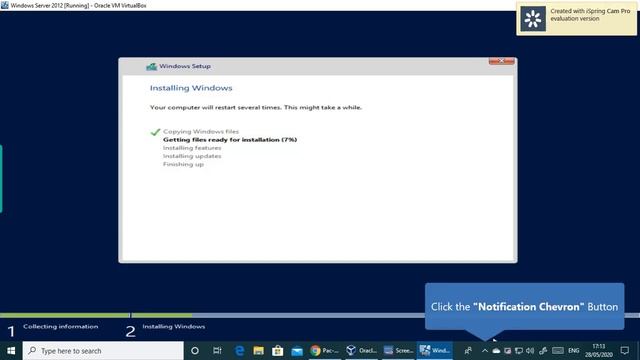
Task: Launch Microsoft Edge from the taskbar
Action: [x=239, y=351]
